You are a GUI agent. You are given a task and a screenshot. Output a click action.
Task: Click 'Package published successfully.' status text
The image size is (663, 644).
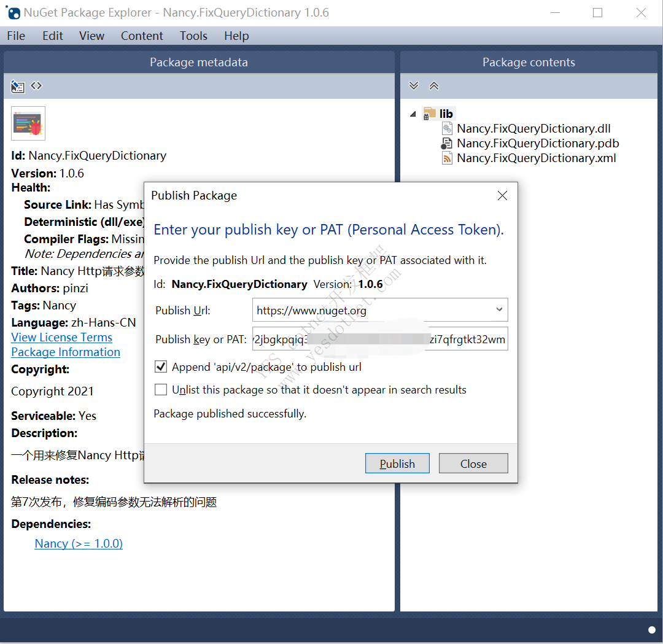(230, 414)
